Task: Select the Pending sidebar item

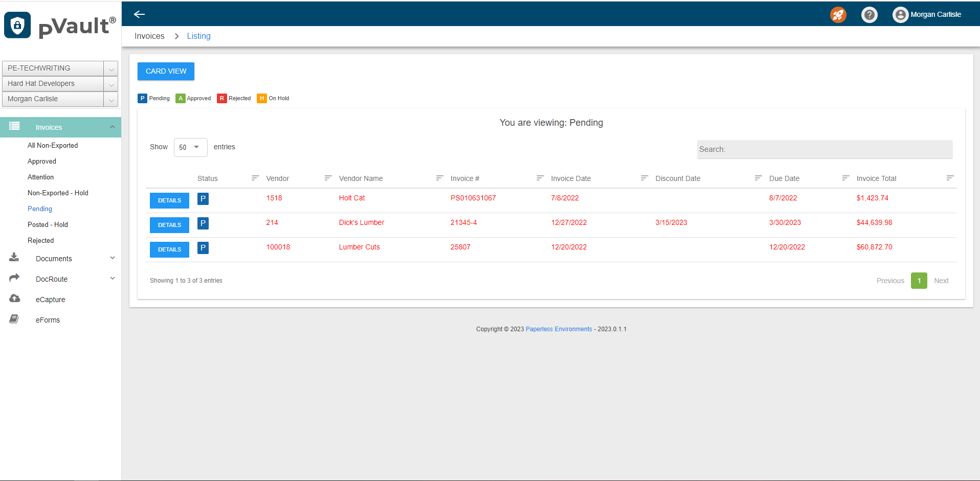Action: [40, 209]
